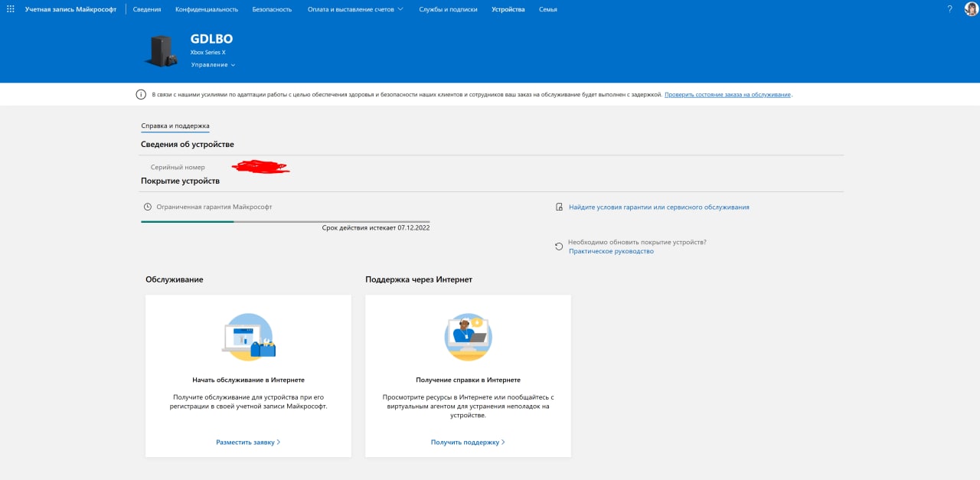
Task: Click the Xbox Series X console image
Action: [162, 51]
